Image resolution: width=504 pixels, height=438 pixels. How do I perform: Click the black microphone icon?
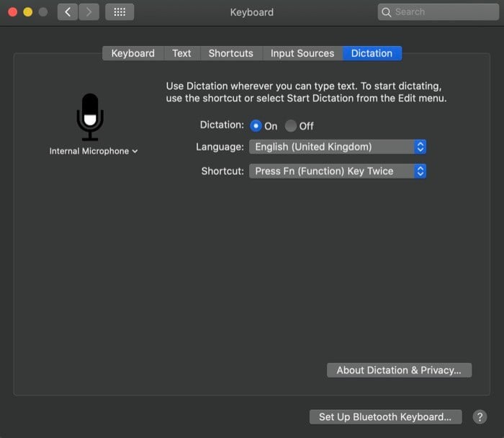click(90, 117)
